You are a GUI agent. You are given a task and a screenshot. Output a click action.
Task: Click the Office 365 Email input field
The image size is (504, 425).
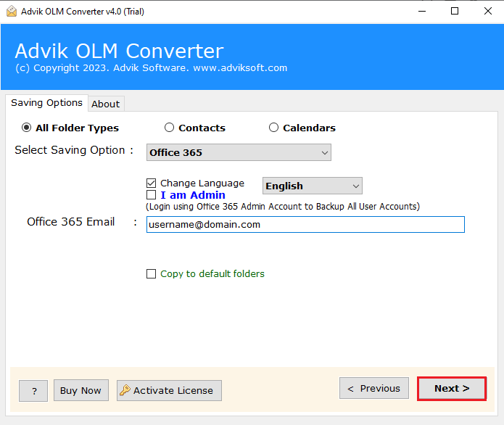[305, 224]
